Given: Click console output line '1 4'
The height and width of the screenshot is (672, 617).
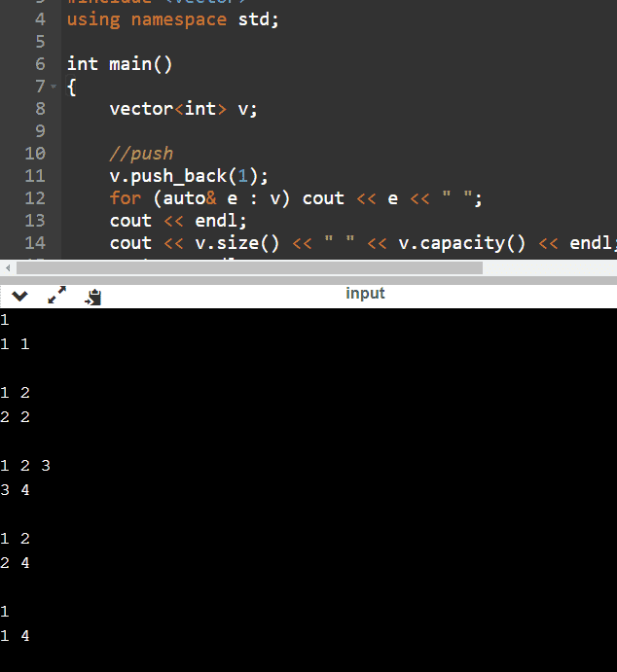Looking at the screenshot, I should [x=15, y=636].
